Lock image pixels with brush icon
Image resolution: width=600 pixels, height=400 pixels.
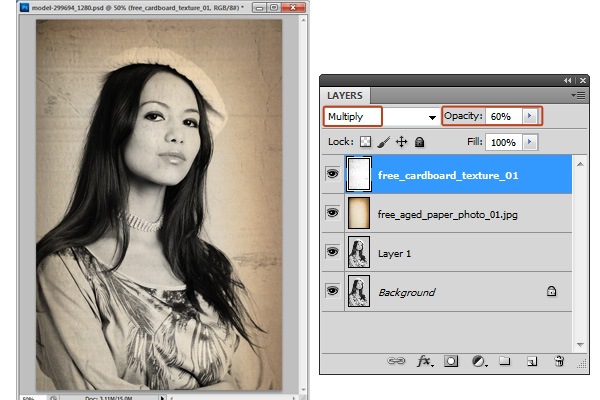click(x=383, y=142)
